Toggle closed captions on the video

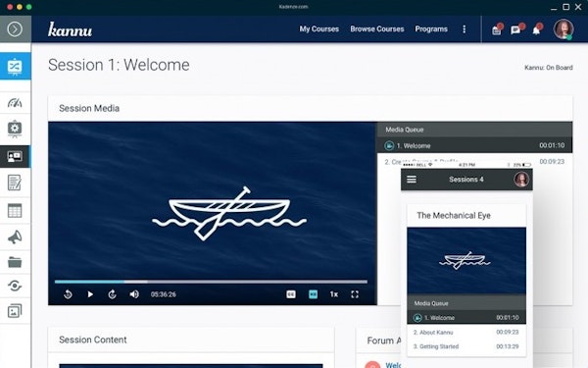[x=291, y=294]
